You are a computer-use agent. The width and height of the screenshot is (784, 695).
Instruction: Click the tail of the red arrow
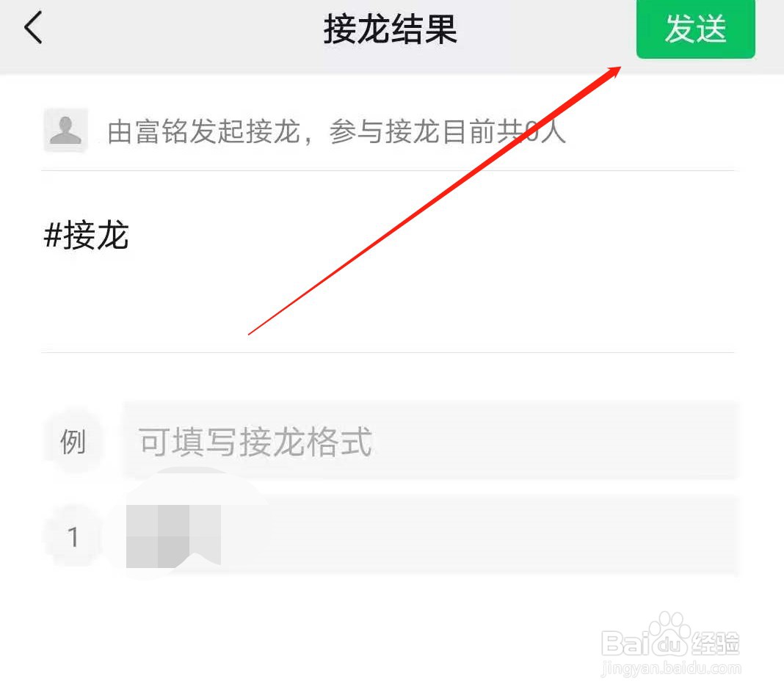pyautogui.click(x=250, y=333)
